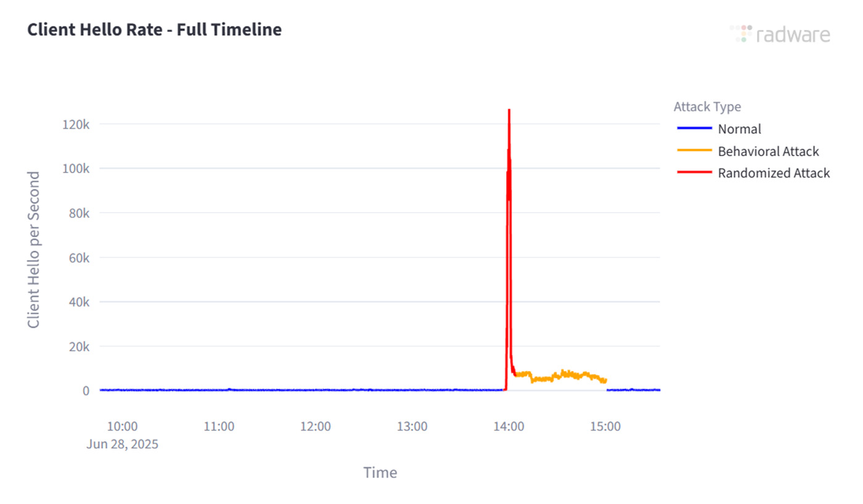The height and width of the screenshot is (504, 863).
Task: Click the peak of the red spike
Action: pos(509,111)
